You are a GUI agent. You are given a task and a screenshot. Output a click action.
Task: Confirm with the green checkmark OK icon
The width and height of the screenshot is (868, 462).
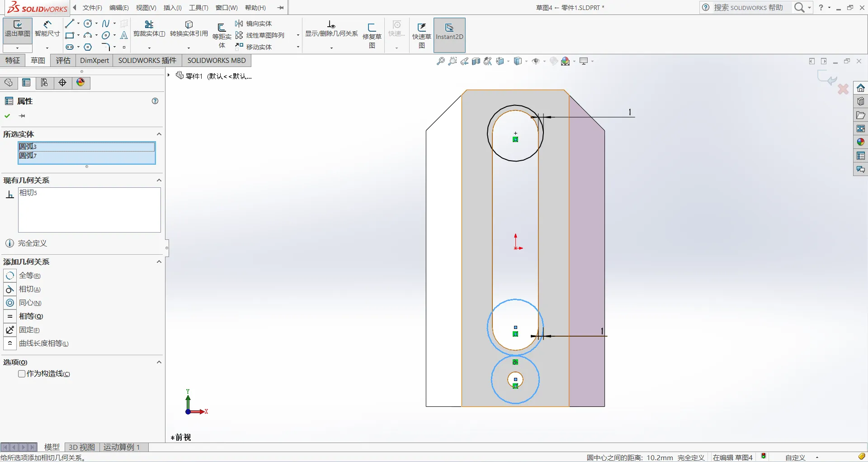(8, 116)
